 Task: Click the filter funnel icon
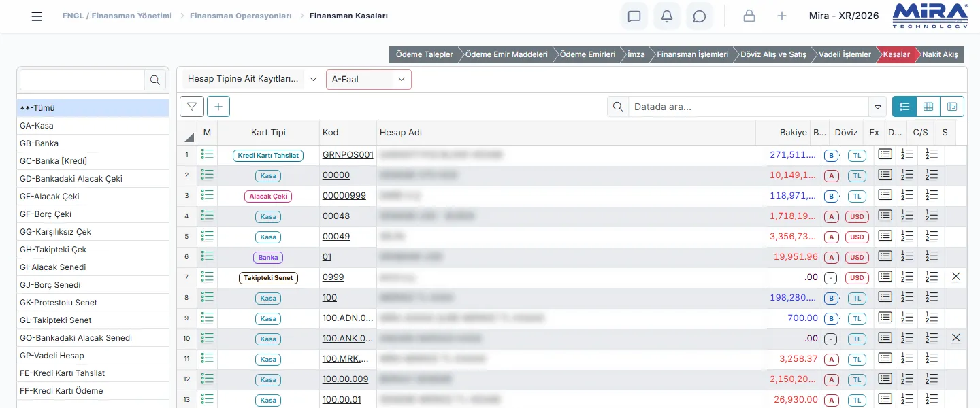tap(192, 107)
